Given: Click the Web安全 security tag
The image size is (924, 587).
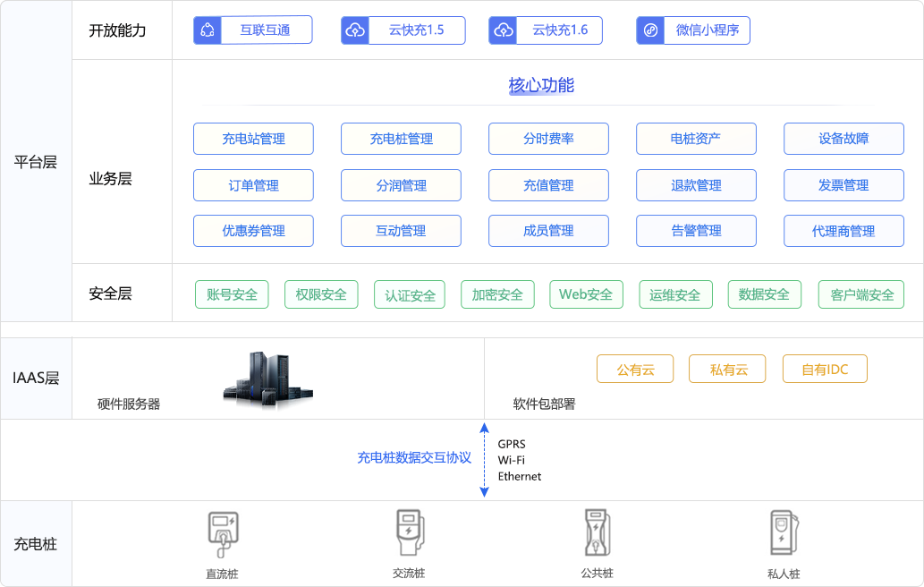Looking at the screenshot, I should pyautogui.click(x=587, y=294).
